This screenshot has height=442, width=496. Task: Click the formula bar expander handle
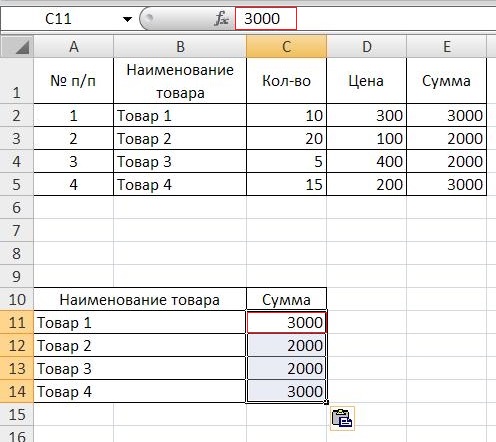(x=147, y=19)
